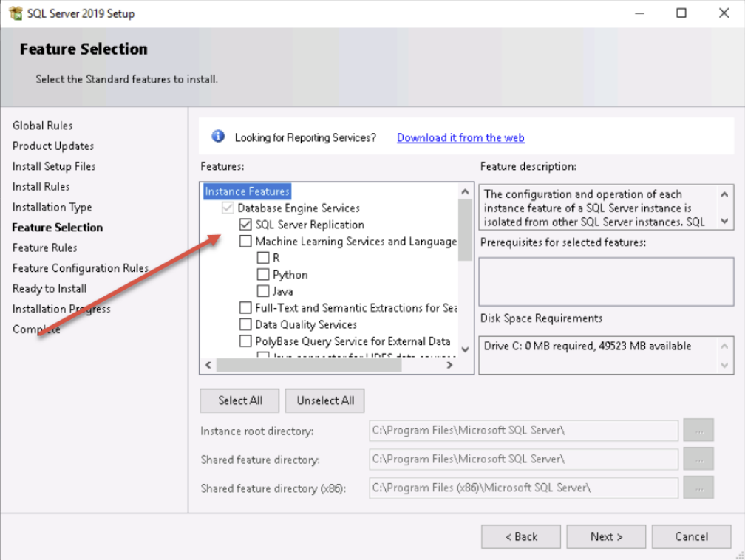The width and height of the screenshot is (745, 560).
Task: Check the Python checkbox
Action: (263, 275)
